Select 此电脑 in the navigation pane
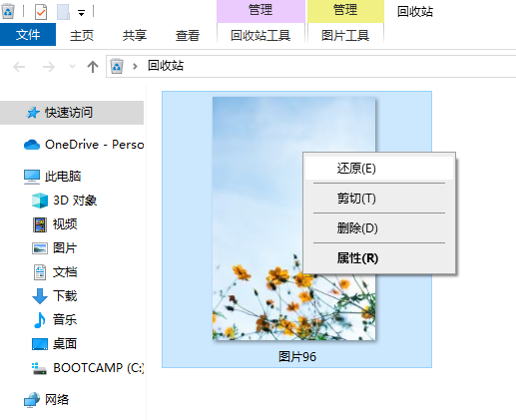This screenshot has height=420, width=516. 63,177
